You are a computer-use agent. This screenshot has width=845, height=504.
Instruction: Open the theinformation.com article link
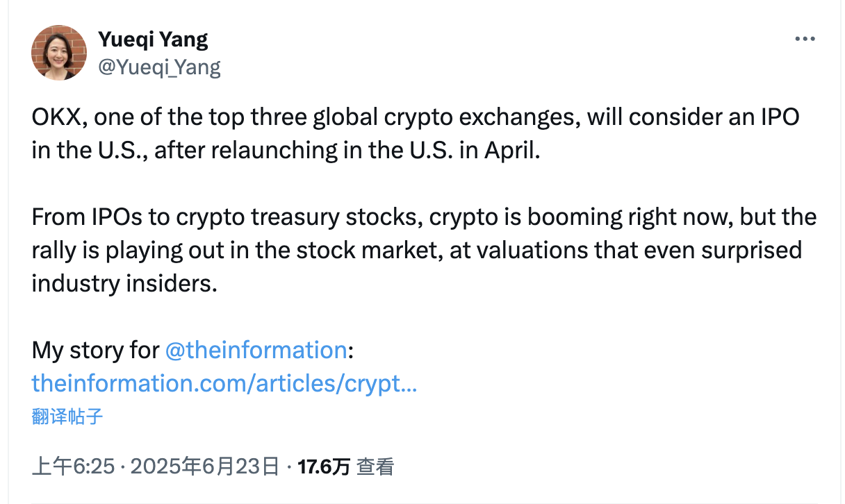coord(224,383)
